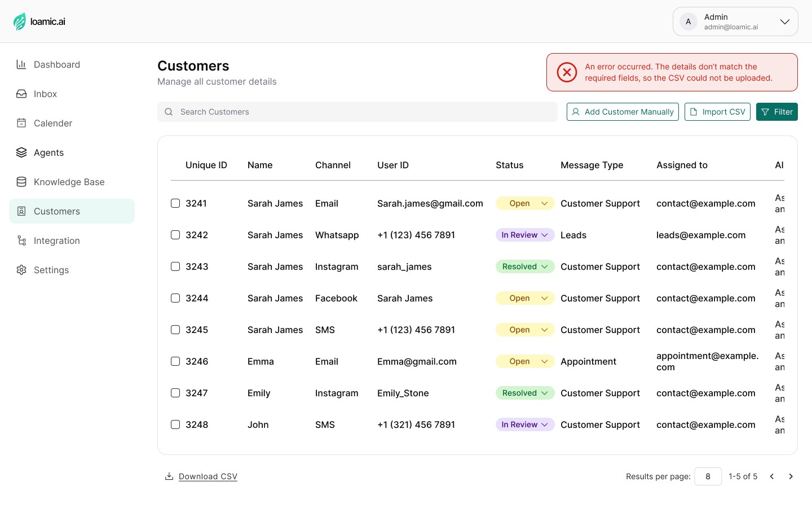
Task: Click the sarah_james user ID cell
Action: 404,266
